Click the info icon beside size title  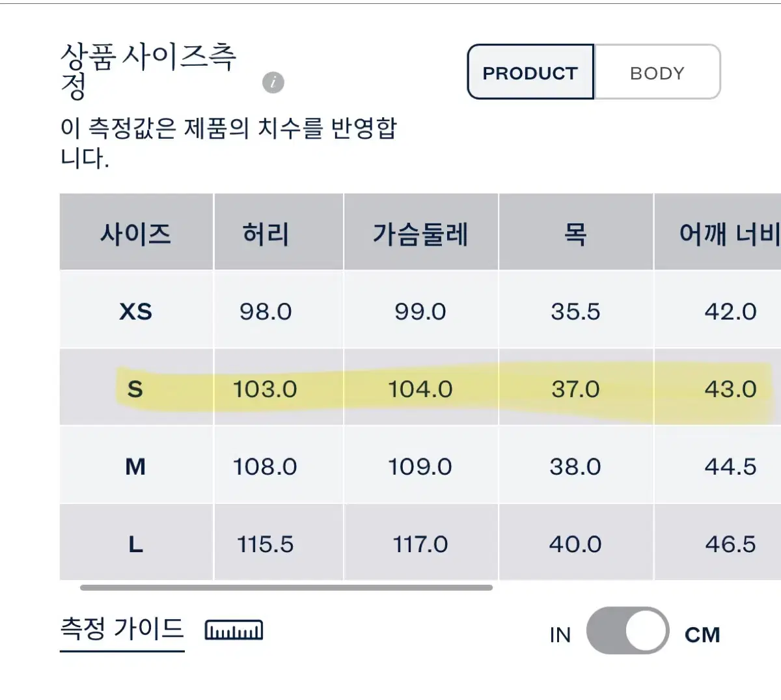[x=273, y=83]
